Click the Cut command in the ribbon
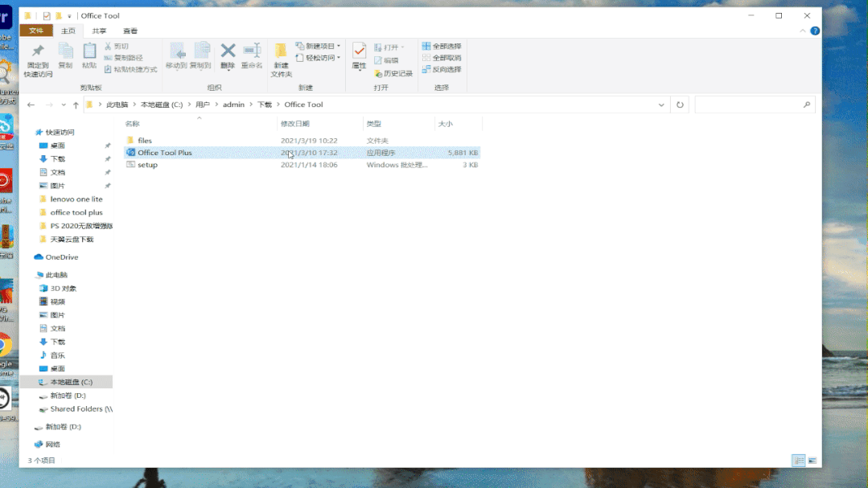The height and width of the screenshot is (488, 868). (x=117, y=47)
